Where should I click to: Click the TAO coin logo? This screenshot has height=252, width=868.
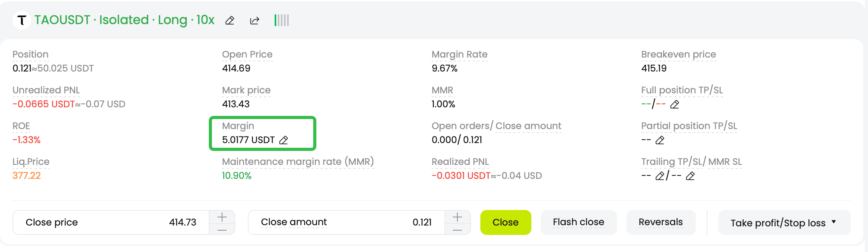click(x=22, y=20)
